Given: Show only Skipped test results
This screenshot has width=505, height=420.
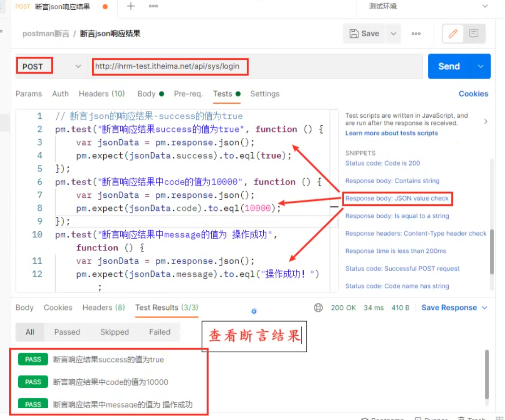Looking at the screenshot, I should coord(114,332).
